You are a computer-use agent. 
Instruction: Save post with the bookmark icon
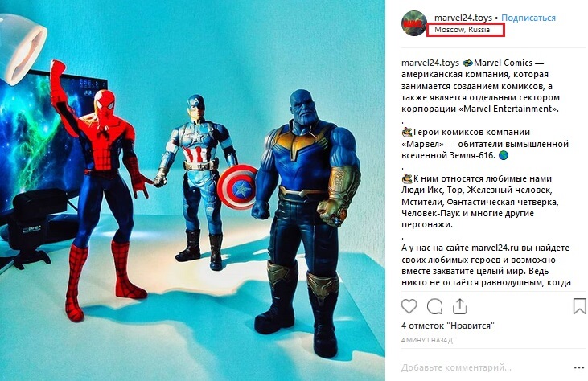[x=579, y=306]
